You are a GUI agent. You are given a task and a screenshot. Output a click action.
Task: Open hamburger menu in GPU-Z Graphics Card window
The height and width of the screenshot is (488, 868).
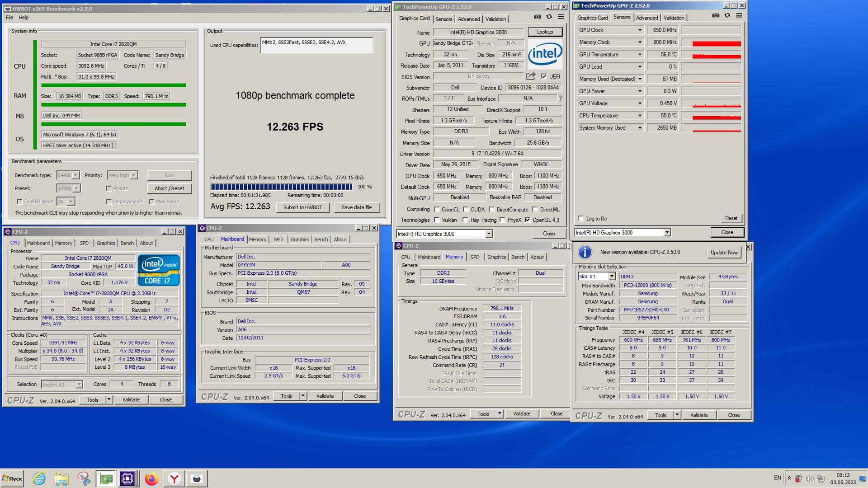(561, 17)
